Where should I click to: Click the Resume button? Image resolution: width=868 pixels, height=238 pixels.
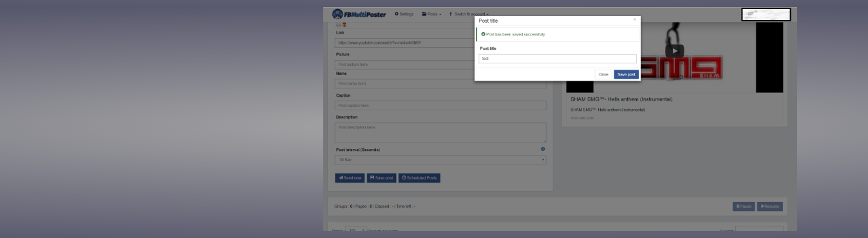[x=770, y=206]
